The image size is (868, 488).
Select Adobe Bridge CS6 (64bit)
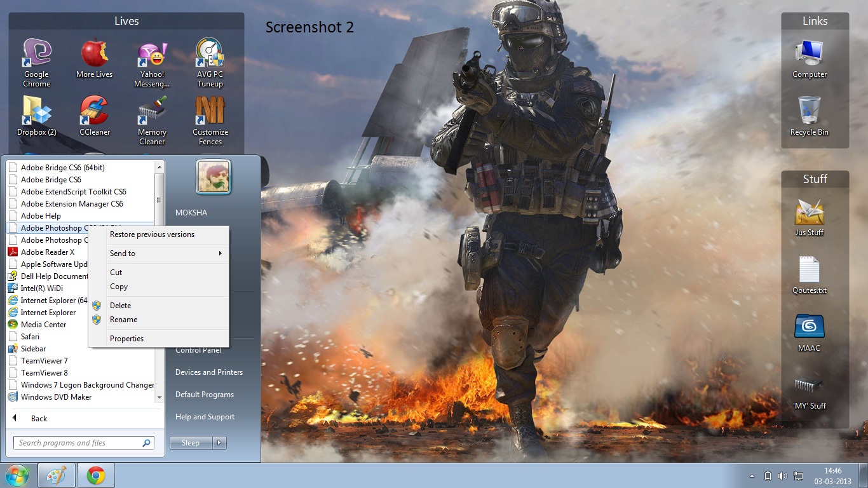[x=62, y=168]
